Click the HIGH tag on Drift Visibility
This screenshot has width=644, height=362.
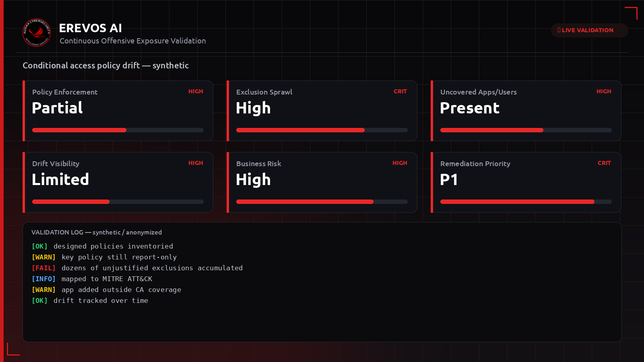tap(196, 163)
